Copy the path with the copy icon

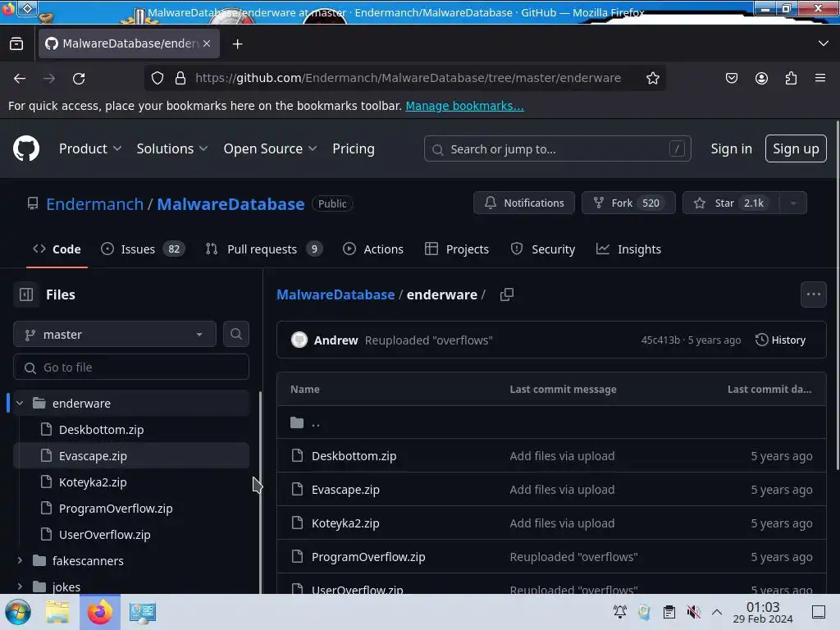506,294
